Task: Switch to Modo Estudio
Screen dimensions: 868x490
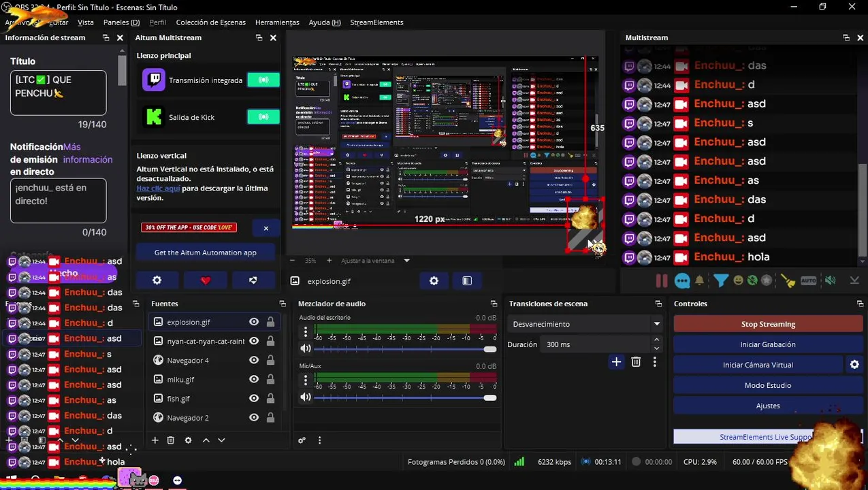Action: 768,385
